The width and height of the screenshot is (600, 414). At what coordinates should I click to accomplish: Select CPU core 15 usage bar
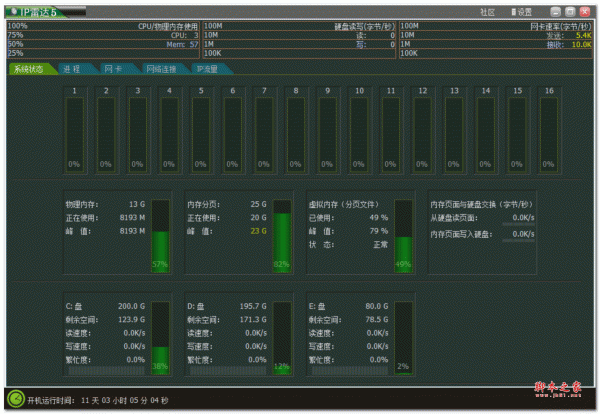(518, 134)
